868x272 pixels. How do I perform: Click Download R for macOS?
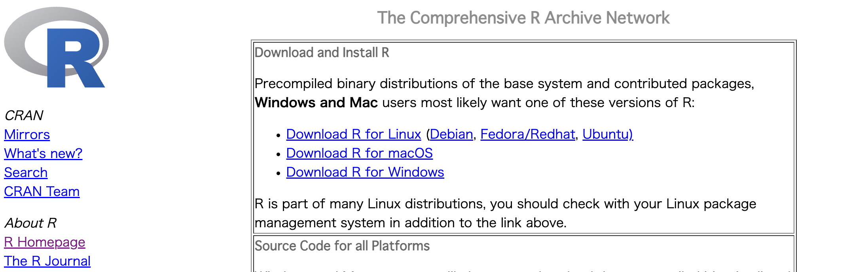[x=360, y=153]
